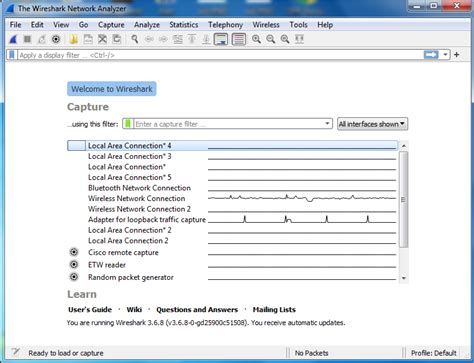Zoom in on main window text
The width and height of the screenshot is (474, 363).
point(256,39)
